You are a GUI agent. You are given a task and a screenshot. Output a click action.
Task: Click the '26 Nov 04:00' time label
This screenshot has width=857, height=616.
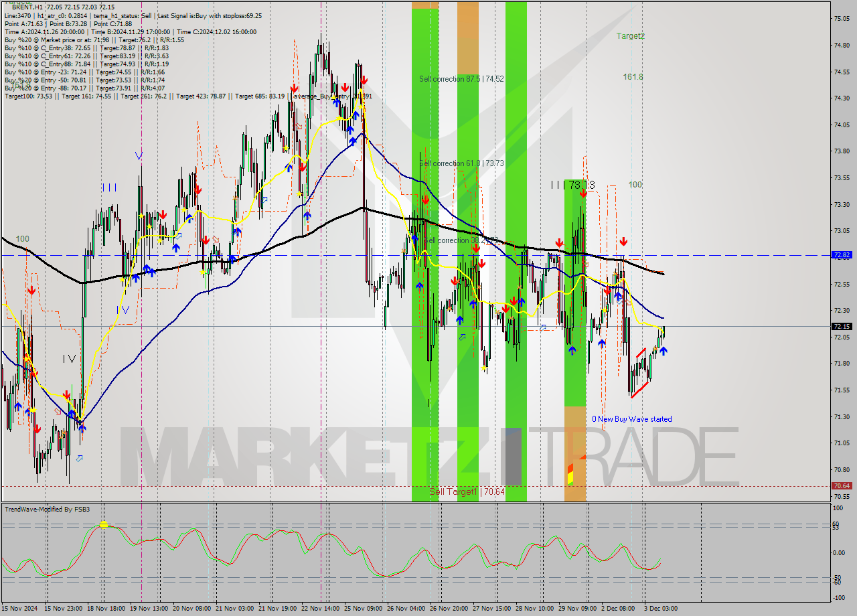pyautogui.click(x=404, y=609)
